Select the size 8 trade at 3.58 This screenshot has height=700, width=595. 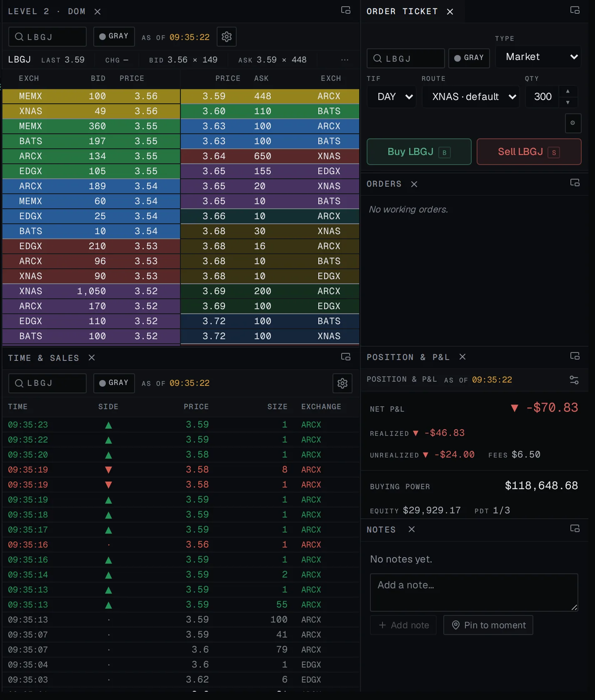[181, 470]
